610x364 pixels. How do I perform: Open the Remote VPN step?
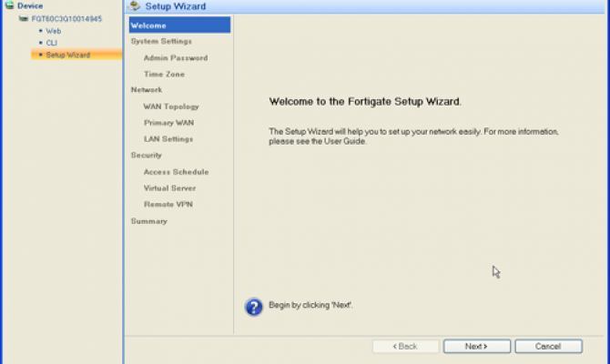point(168,205)
